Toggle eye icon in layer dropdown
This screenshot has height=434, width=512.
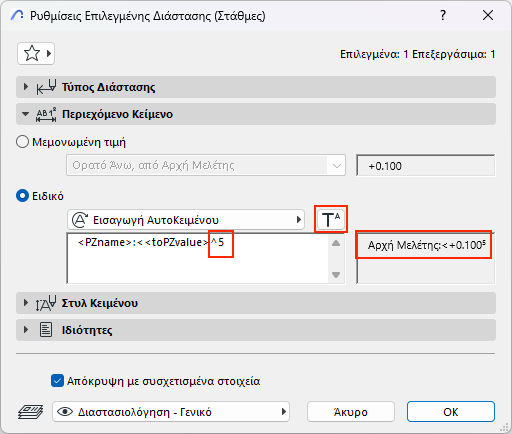(x=65, y=412)
